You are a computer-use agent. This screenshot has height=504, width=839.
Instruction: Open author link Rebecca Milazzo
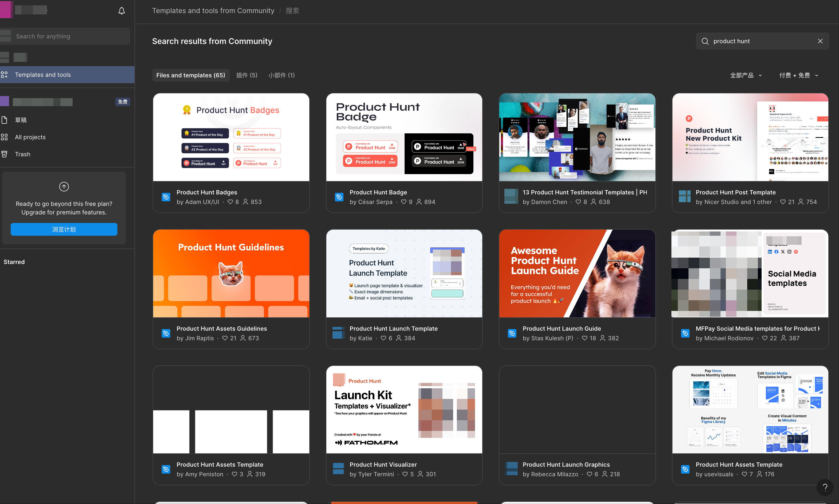pyautogui.click(x=555, y=474)
